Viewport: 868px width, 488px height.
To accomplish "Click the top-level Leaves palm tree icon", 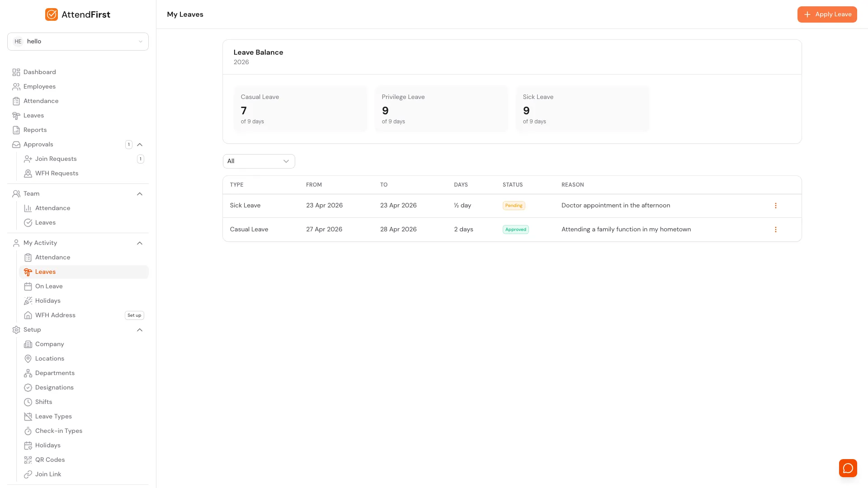I will coord(16,116).
